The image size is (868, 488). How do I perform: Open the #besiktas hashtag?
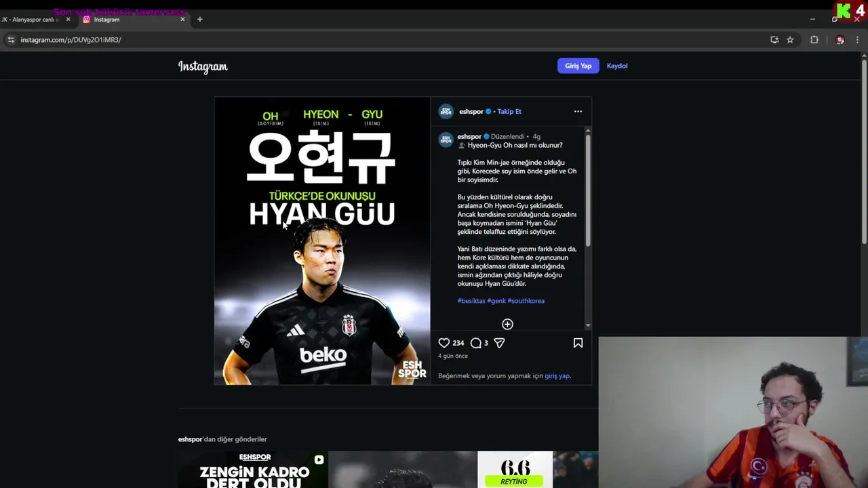471,301
